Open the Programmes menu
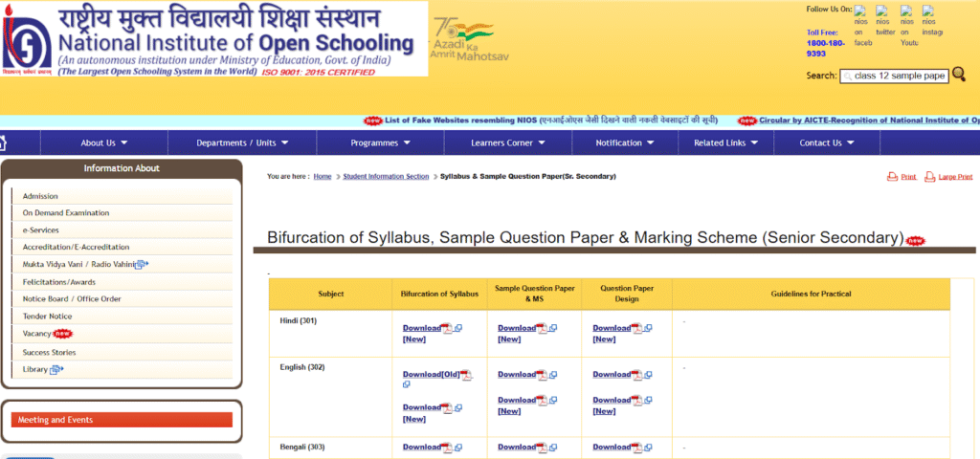Screen dimensions: 980x459 (380, 143)
